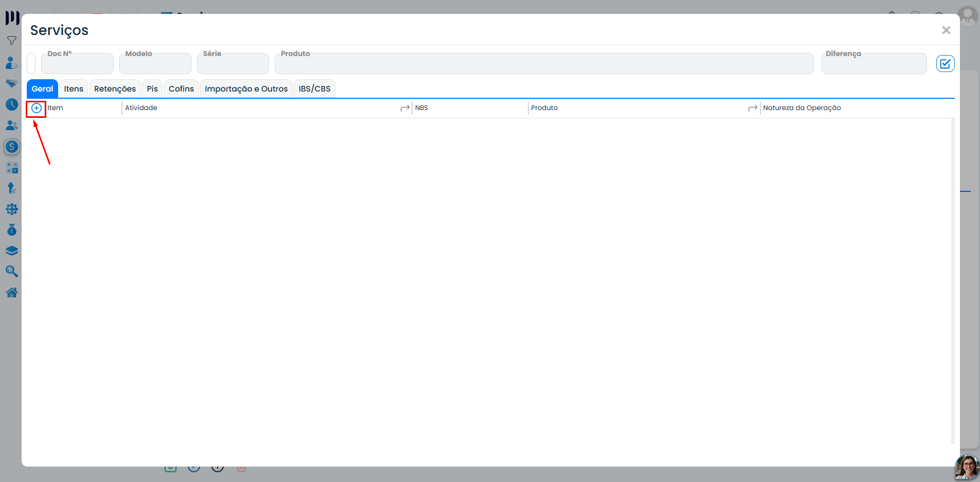The image size is (980, 482).
Task: Close the Serviços dialog
Action: tap(946, 30)
